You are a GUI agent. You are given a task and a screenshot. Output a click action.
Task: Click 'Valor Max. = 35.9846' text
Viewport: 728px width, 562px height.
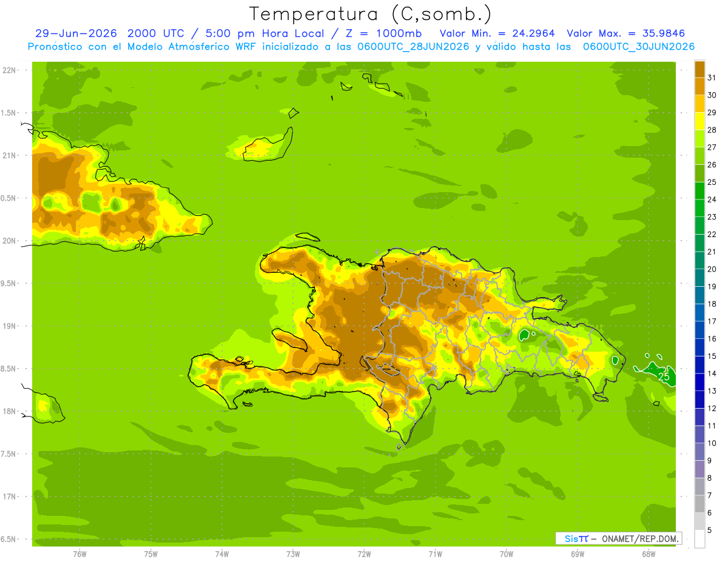(x=626, y=33)
